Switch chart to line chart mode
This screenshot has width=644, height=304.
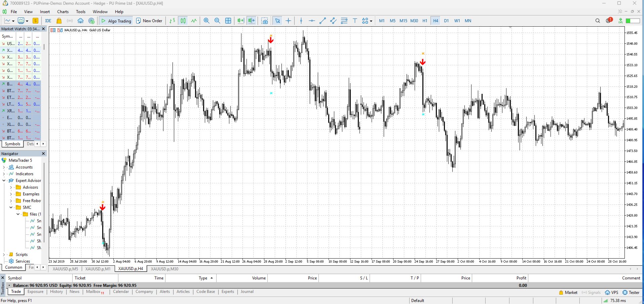(x=194, y=21)
